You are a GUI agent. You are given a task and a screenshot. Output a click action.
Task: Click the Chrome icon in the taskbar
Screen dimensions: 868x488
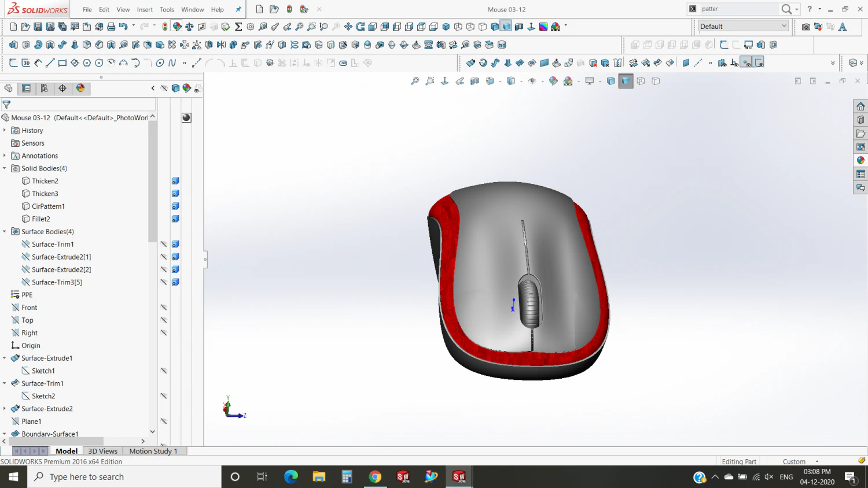pos(376,476)
